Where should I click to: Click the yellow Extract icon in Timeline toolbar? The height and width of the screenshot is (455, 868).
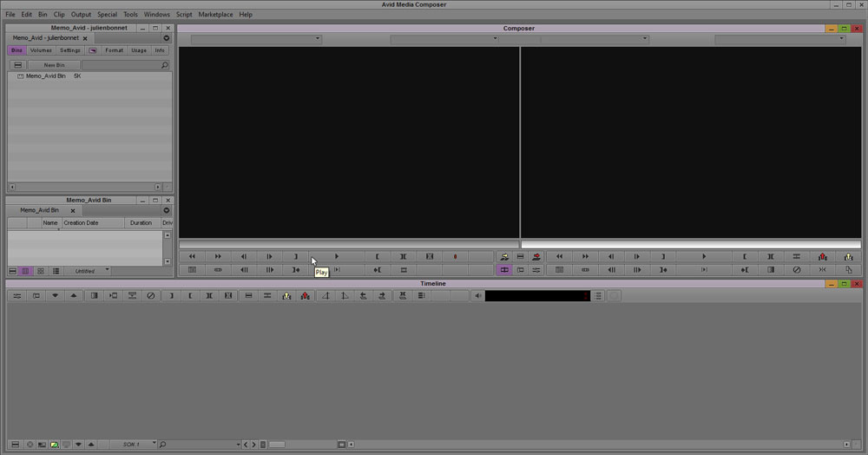pos(286,296)
